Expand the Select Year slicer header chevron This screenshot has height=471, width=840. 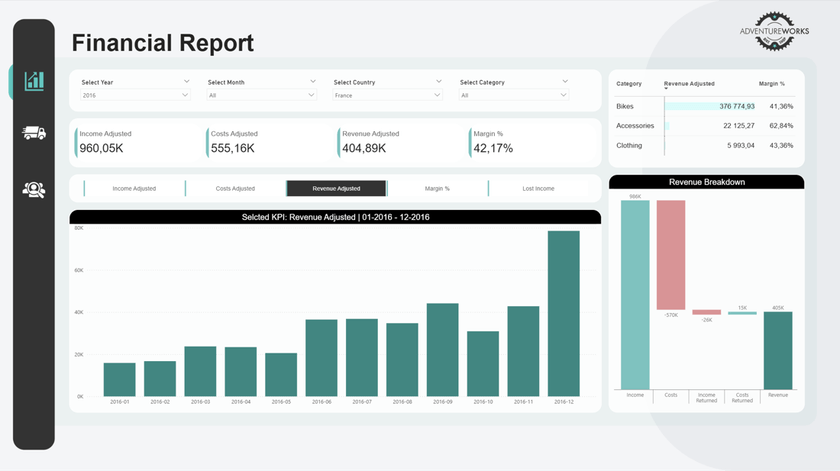[x=186, y=81]
